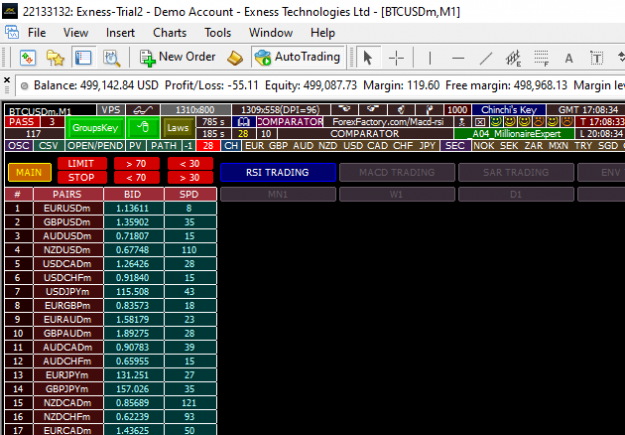The height and width of the screenshot is (435, 625).
Task: Toggle the PATH button
Action: 164,146
